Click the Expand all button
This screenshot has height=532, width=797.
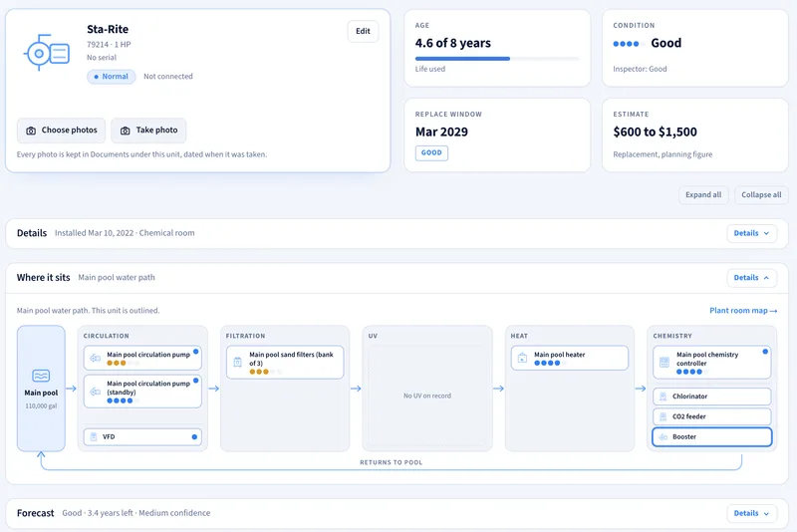[x=703, y=195]
